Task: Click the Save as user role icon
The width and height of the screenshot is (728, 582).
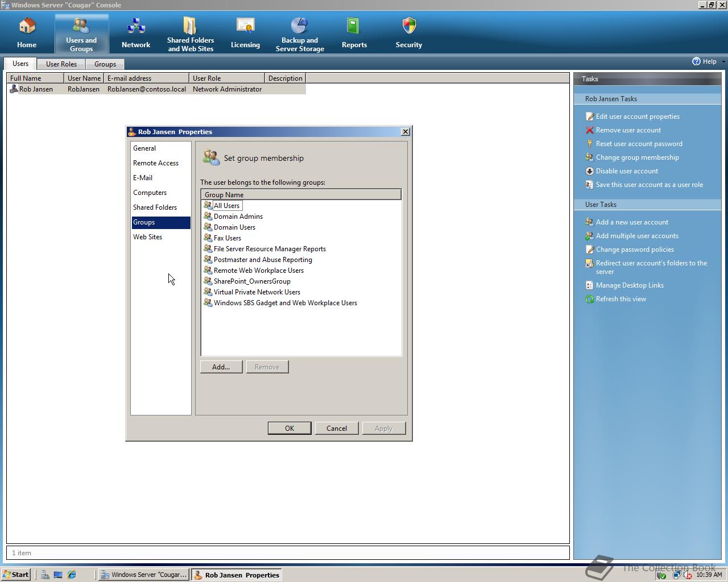Action: click(590, 185)
